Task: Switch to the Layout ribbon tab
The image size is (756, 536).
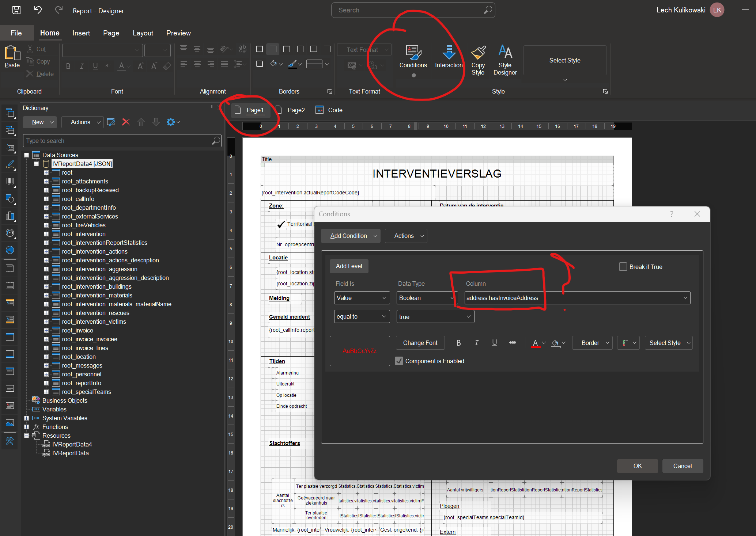Action: click(143, 33)
